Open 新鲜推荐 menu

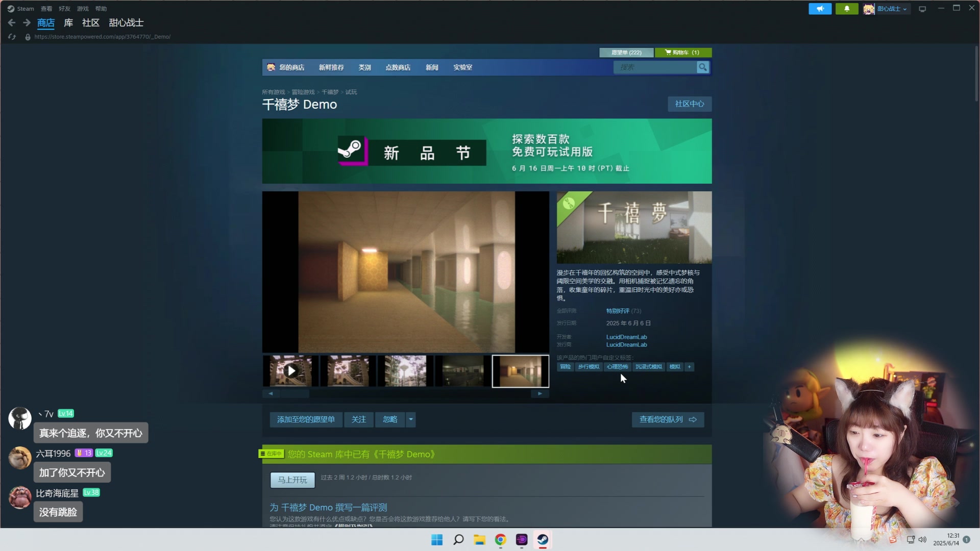tap(331, 67)
